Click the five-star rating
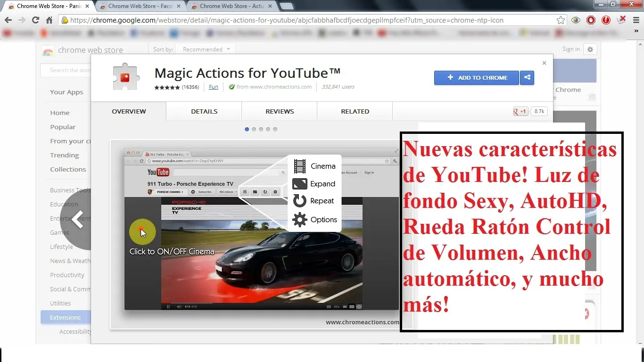 (x=167, y=87)
